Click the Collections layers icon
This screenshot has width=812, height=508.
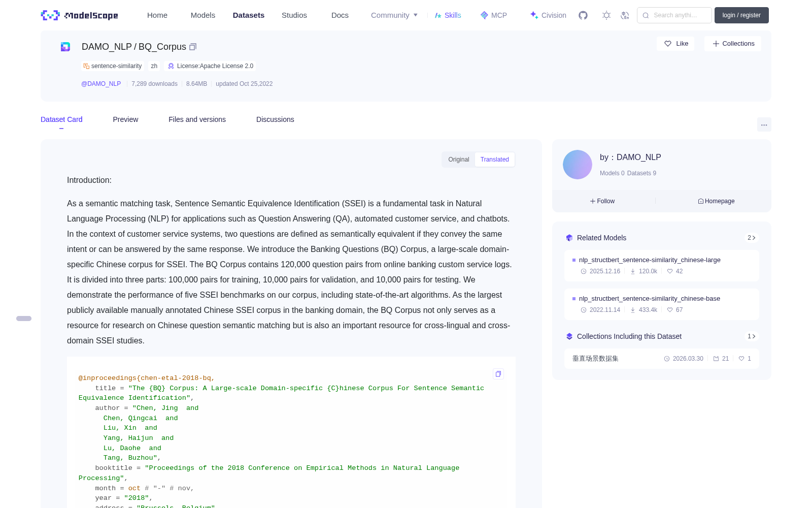pos(569,336)
